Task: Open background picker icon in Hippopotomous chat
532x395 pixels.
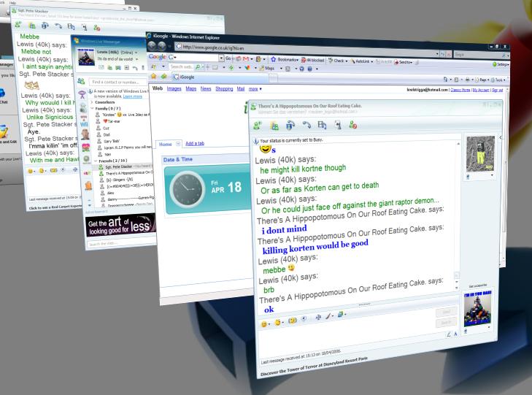Action: [341, 314]
